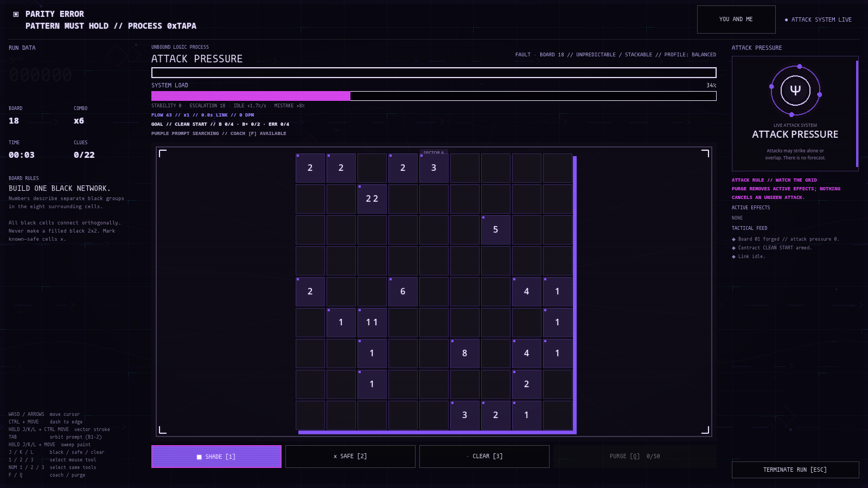Choose the CLEAR [3] tool
The height and width of the screenshot is (488, 868).
[x=484, y=457]
